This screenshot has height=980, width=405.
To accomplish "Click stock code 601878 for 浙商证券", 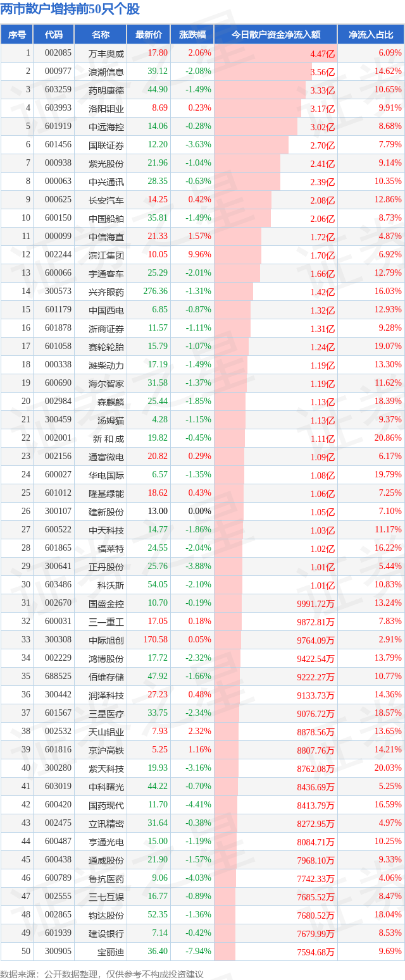I will tap(58, 328).
